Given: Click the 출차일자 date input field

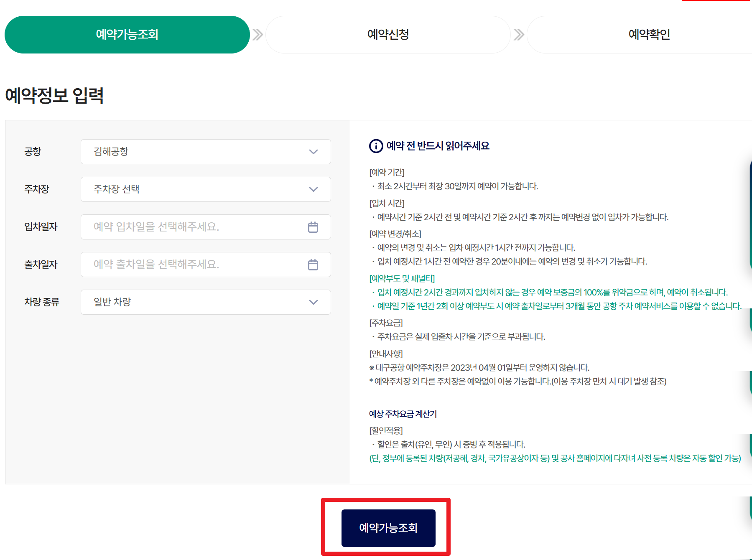Looking at the screenshot, I should pos(188,265).
